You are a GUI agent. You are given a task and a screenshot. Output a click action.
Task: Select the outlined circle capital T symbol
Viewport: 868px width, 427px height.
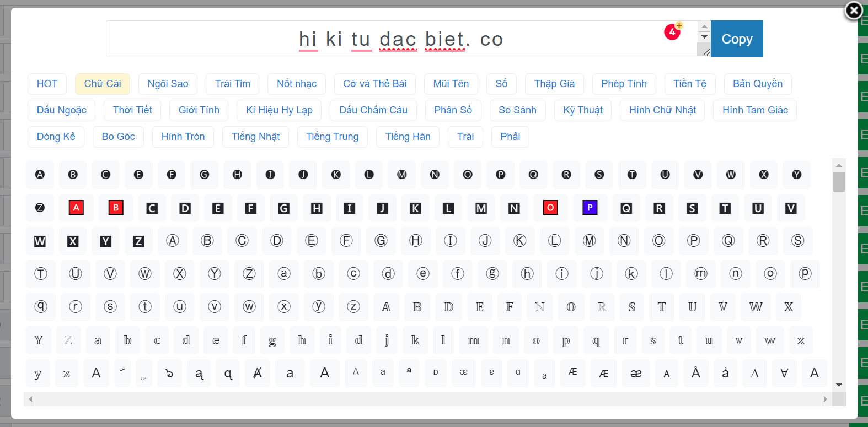tap(41, 274)
